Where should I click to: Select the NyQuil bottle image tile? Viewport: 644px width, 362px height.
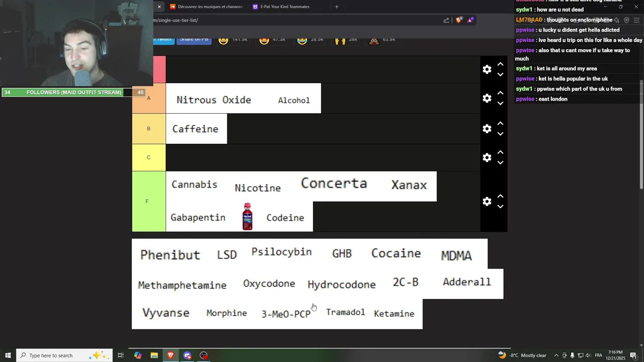pyautogui.click(x=248, y=217)
